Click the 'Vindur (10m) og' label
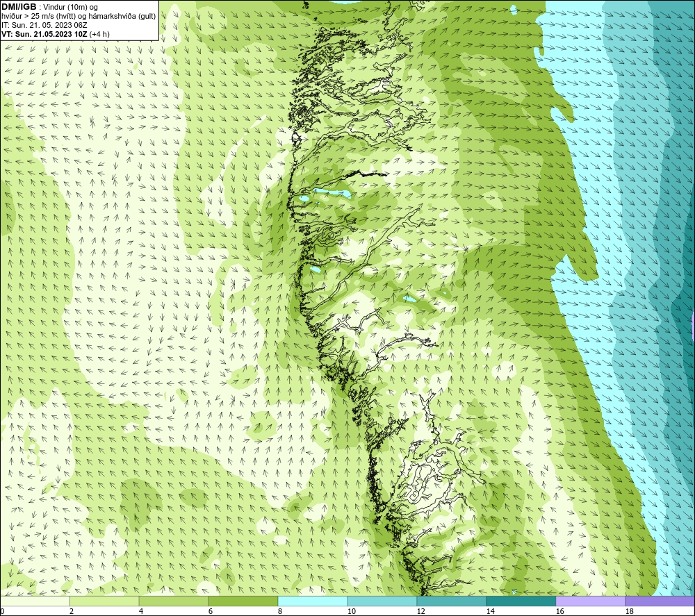695x616 pixels. pos(70,7)
